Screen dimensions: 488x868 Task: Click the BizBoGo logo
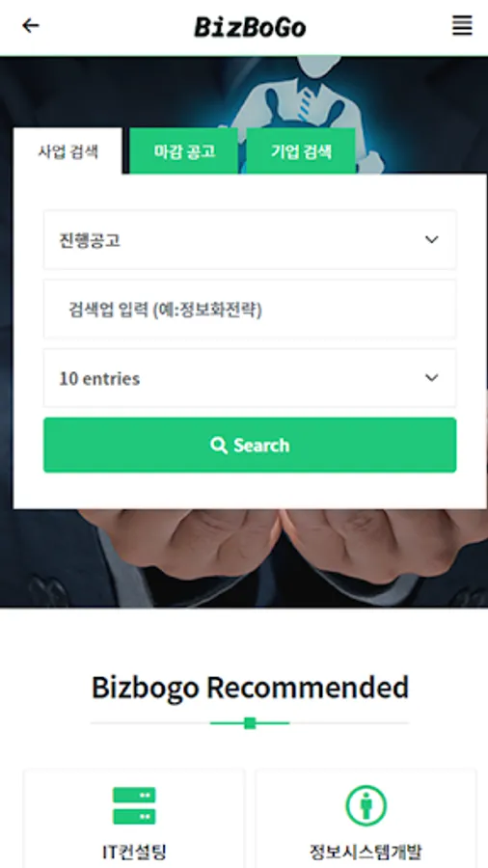[250, 27]
